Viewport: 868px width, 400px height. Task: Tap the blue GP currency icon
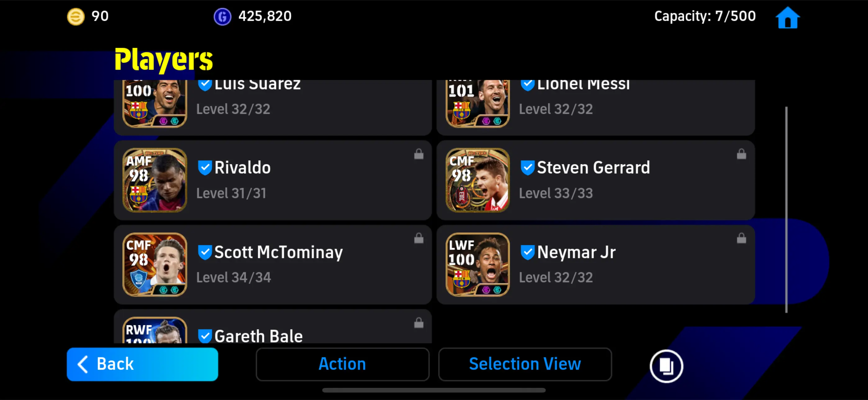tap(222, 16)
